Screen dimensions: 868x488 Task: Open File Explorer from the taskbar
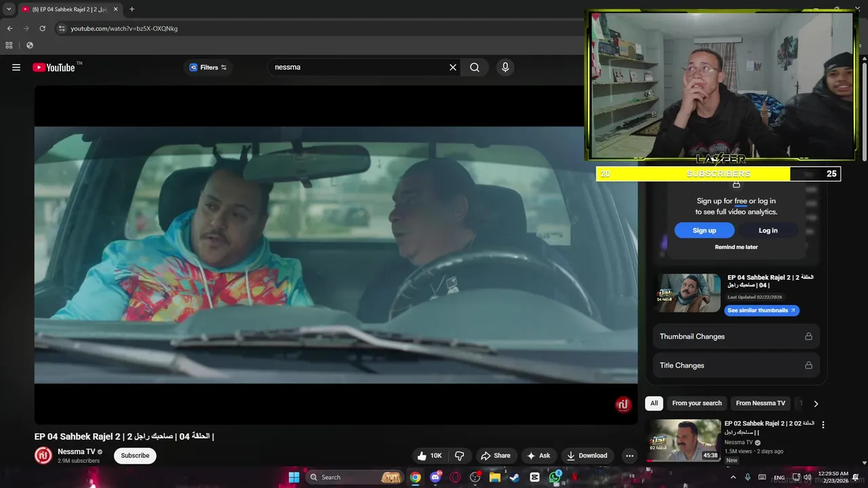(495, 477)
